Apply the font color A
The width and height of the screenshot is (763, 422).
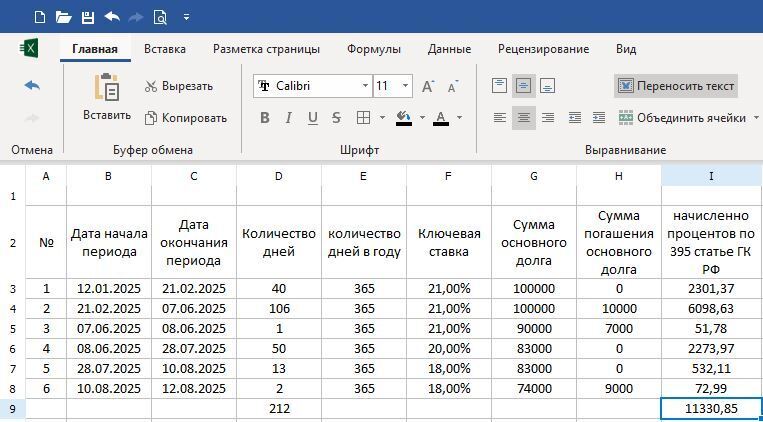(441, 118)
